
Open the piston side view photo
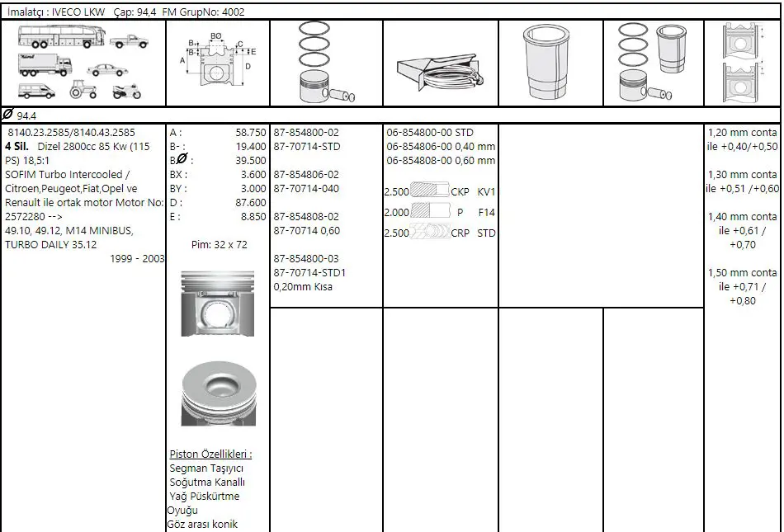[218, 304]
